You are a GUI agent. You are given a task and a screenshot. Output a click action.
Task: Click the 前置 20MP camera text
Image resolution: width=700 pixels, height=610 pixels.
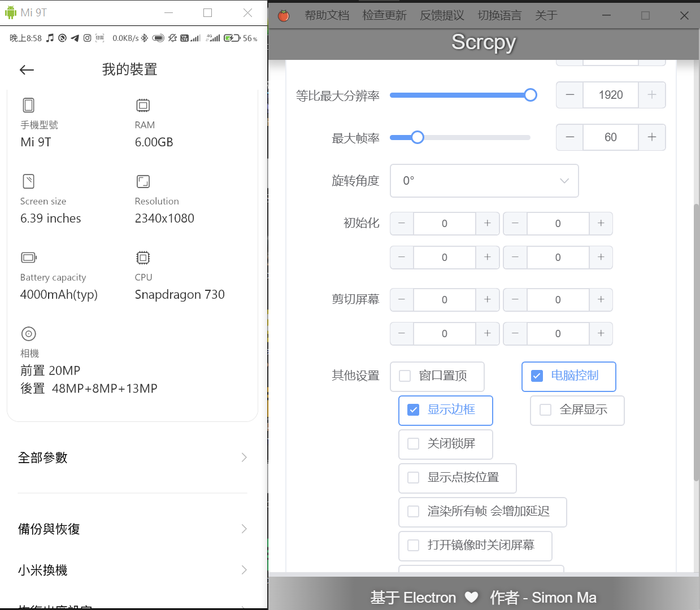tap(50, 371)
